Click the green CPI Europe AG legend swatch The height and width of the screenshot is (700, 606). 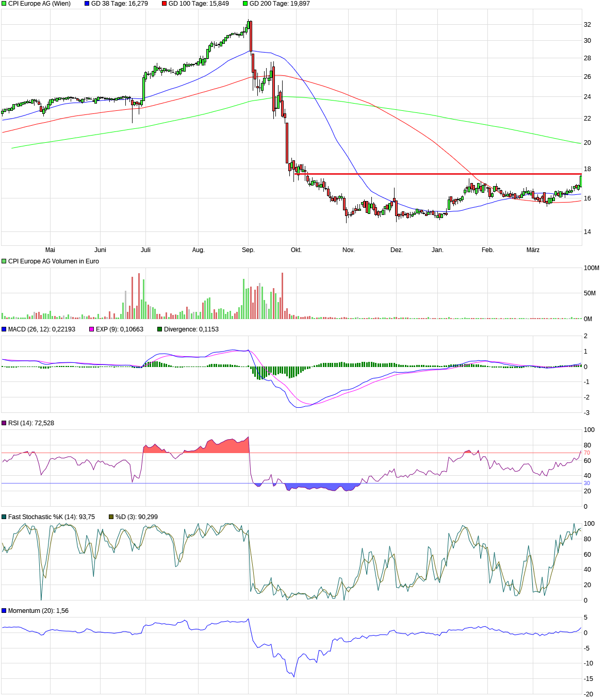pyautogui.click(x=4, y=4)
